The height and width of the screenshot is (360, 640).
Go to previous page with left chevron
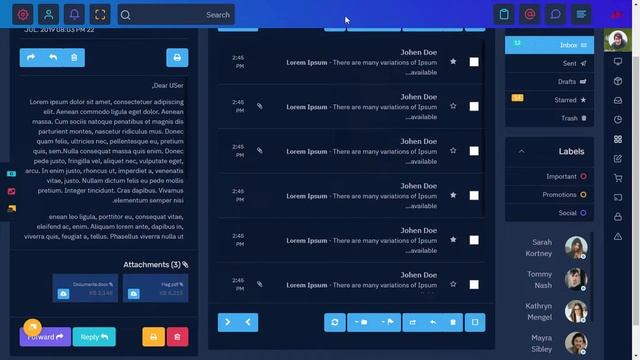(248, 322)
